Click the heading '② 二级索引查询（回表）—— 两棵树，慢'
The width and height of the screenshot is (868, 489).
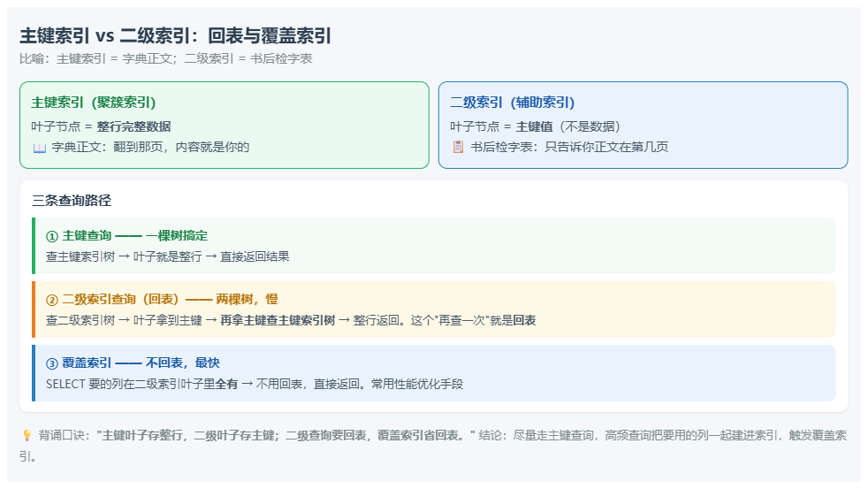click(162, 300)
